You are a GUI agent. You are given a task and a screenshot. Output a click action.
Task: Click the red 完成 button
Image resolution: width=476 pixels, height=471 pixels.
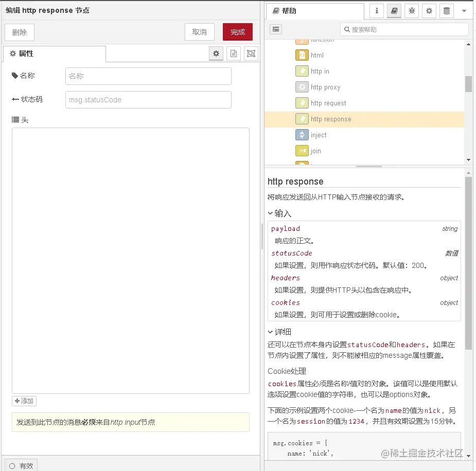[x=238, y=32]
